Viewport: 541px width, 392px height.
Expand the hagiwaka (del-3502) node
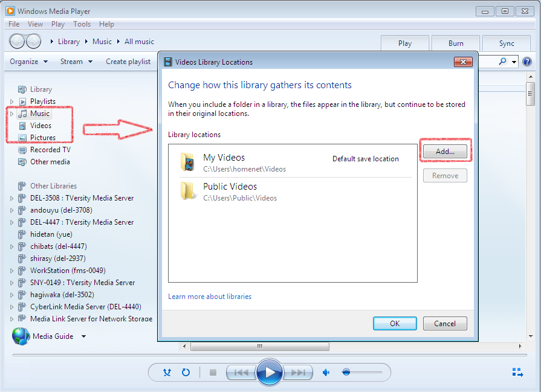(11, 295)
